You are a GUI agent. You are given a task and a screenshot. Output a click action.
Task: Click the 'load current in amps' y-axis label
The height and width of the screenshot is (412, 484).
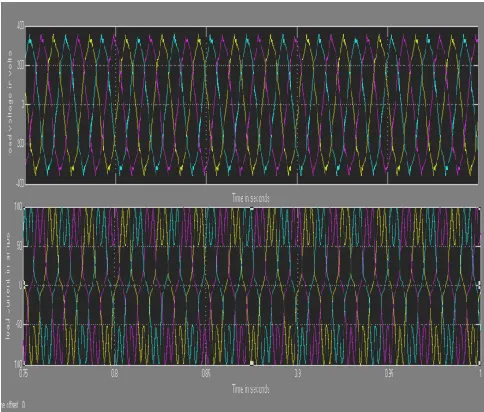[x=7, y=286]
